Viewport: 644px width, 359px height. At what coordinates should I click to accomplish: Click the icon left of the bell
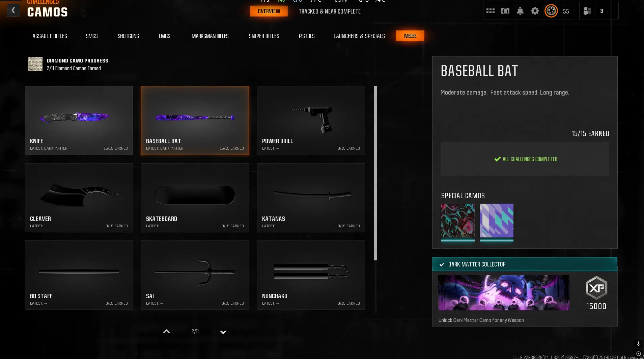pos(505,11)
